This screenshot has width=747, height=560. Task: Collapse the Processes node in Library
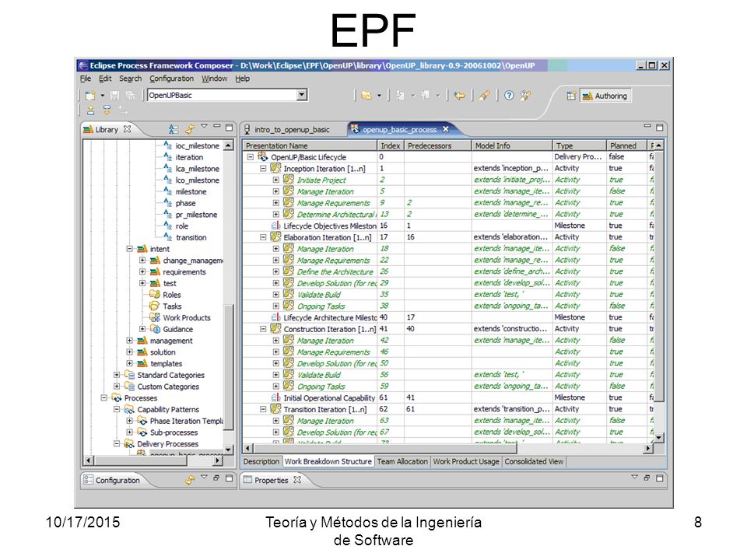[103, 397]
